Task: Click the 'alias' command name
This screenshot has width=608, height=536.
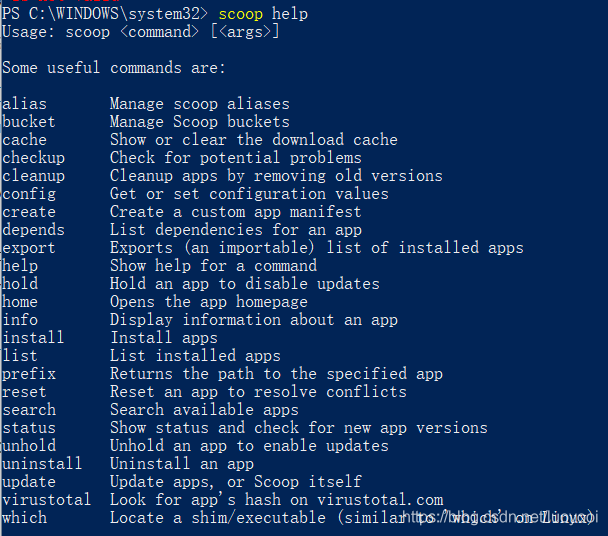Action: [x=24, y=104]
